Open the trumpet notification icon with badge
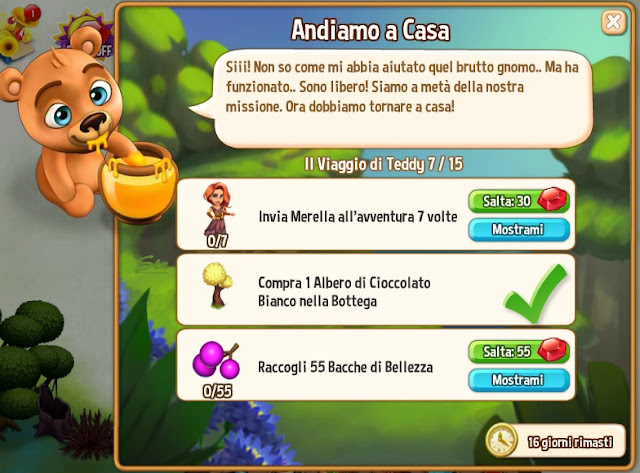The width and height of the screenshot is (640, 473). (x=18, y=33)
